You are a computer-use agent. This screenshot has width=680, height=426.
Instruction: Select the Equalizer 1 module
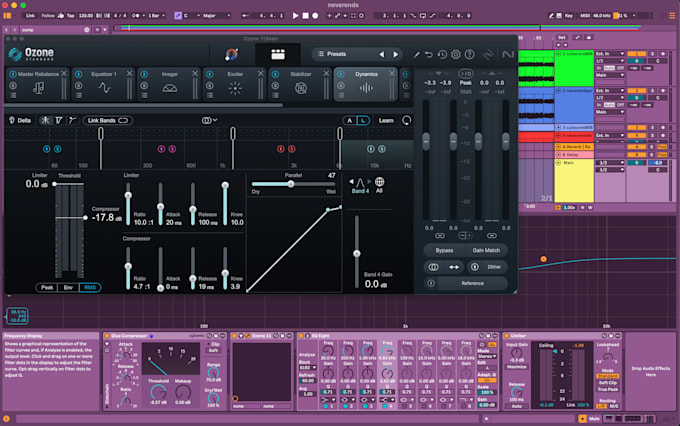[104, 84]
